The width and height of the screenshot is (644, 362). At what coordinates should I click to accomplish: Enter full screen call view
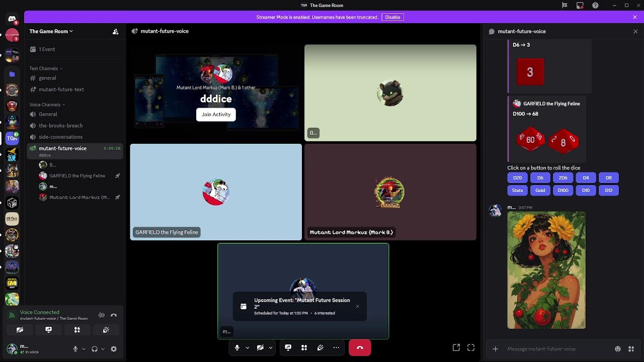[471, 347]
